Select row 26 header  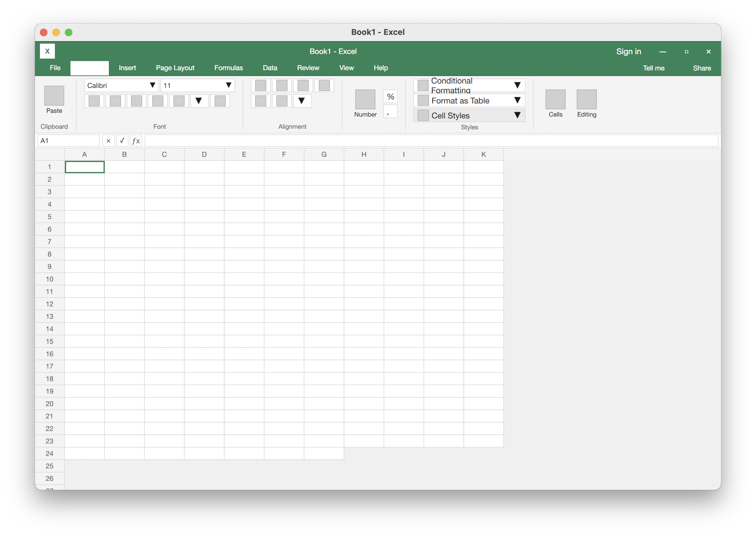coord(50,479)
